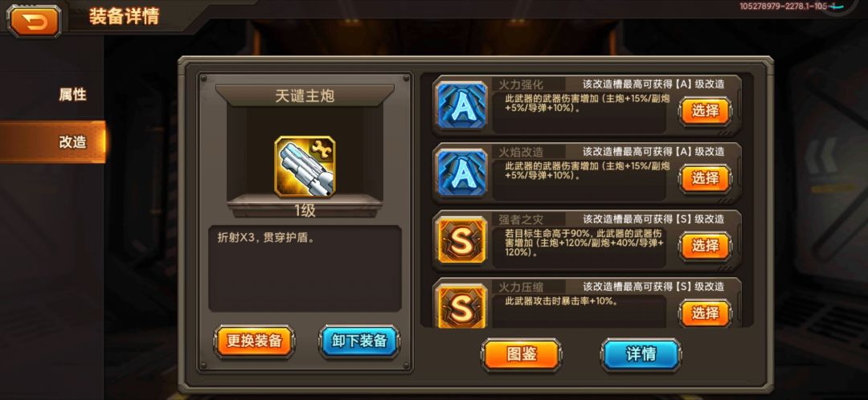Choose 选择 for 火焰改造 slot

[x=706, y=178]
